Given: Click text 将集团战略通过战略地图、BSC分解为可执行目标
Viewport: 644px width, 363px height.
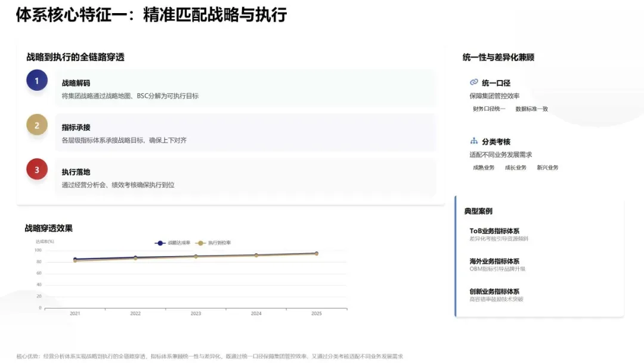Looking at the screenshot, I should click(x=130, y=96).
